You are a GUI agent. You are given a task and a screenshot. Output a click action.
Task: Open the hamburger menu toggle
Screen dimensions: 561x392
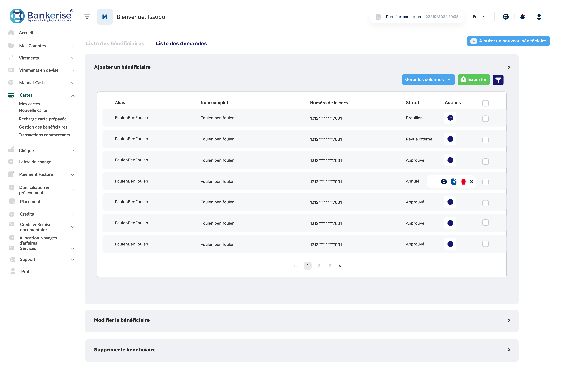pyautogui.click(x=87, y=17)
